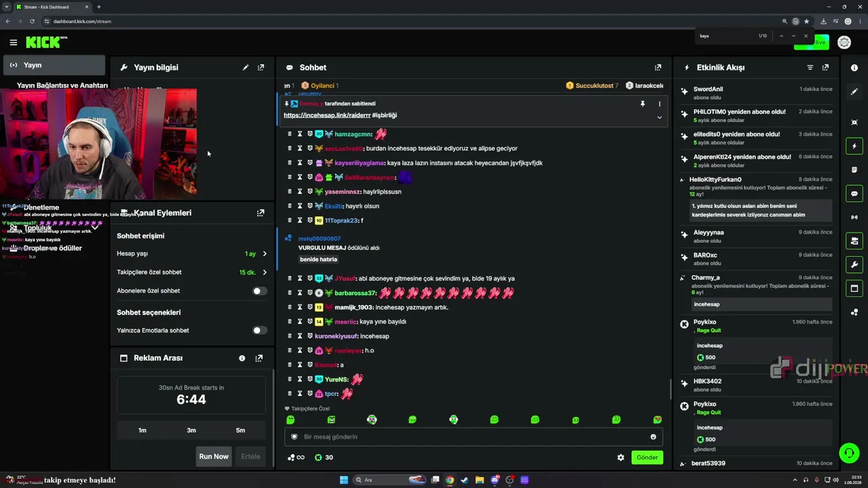
Task: Send message with Gönder button
Action: point(647,457)
